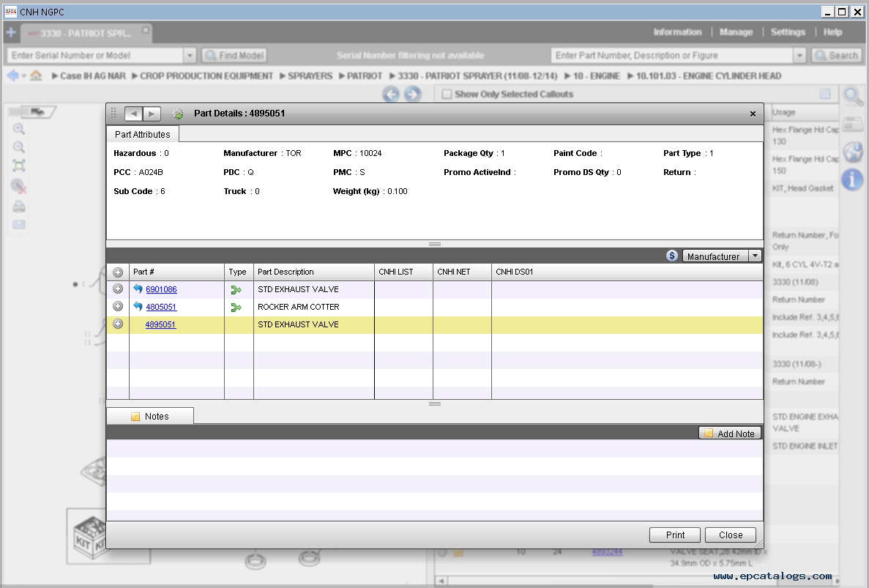Click the blue supersession arrow for 6901086

point(138,289)
